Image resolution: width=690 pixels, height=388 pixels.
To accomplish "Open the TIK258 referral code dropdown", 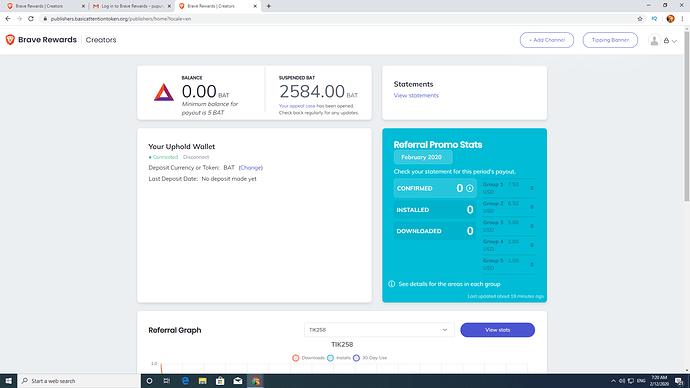I will (378, 330).
